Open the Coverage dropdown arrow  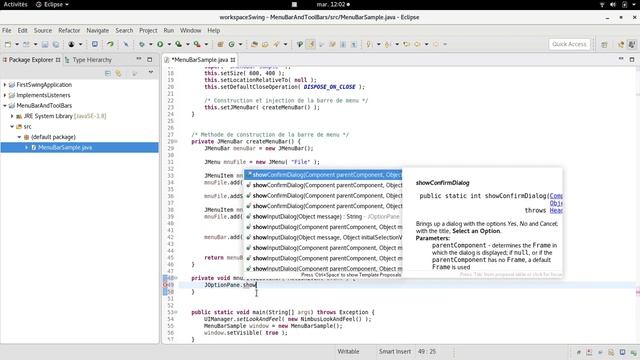[188, 44]
